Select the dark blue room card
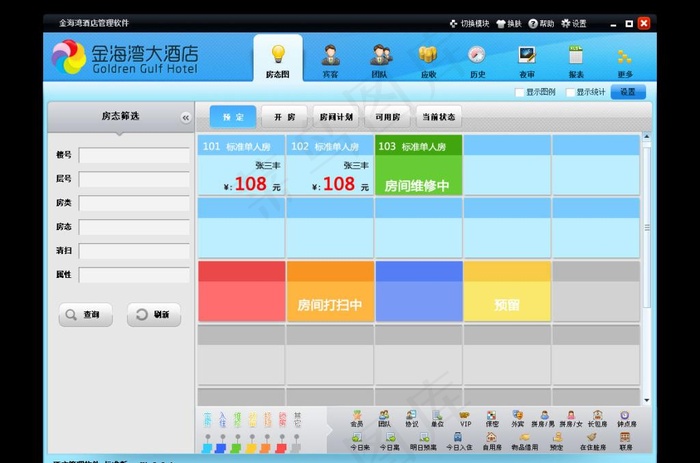Screen dimensions: 700x463 click(x=419, y=291)
